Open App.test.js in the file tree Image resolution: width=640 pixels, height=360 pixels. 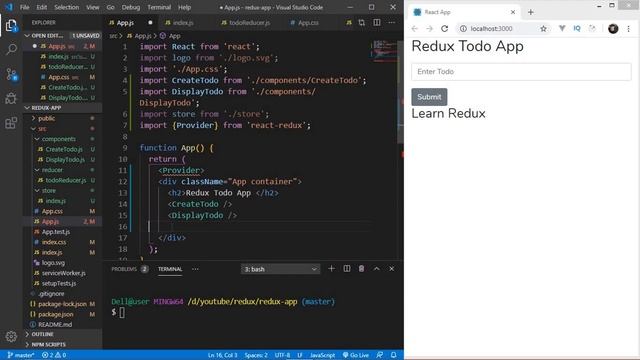pyautogui.click(x=56, y=232)
